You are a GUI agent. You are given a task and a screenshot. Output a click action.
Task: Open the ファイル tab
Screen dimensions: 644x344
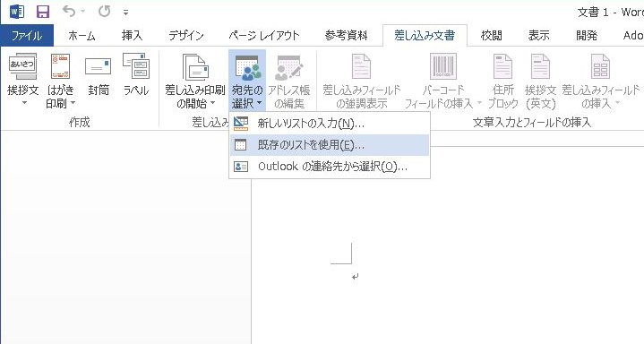(x=27, y=36)
